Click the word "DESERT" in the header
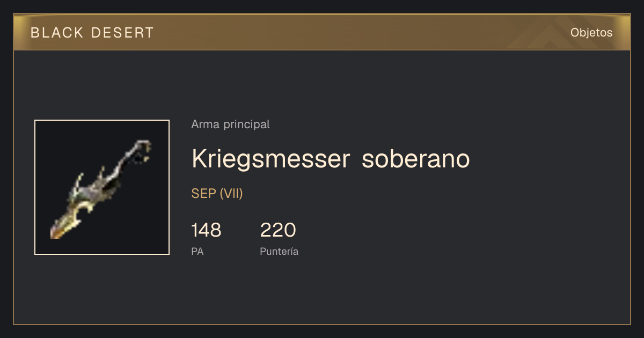644x338 pixels. pos(123,33)
